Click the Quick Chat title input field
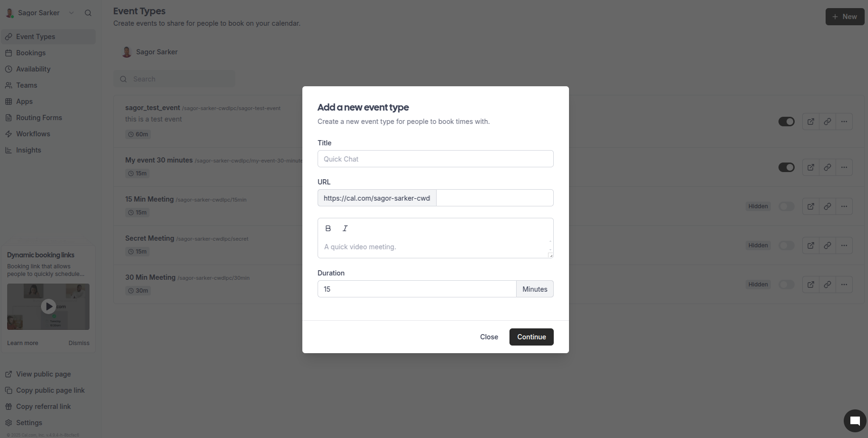This screenshot has height=438, width=868. (x=435, y=159)
